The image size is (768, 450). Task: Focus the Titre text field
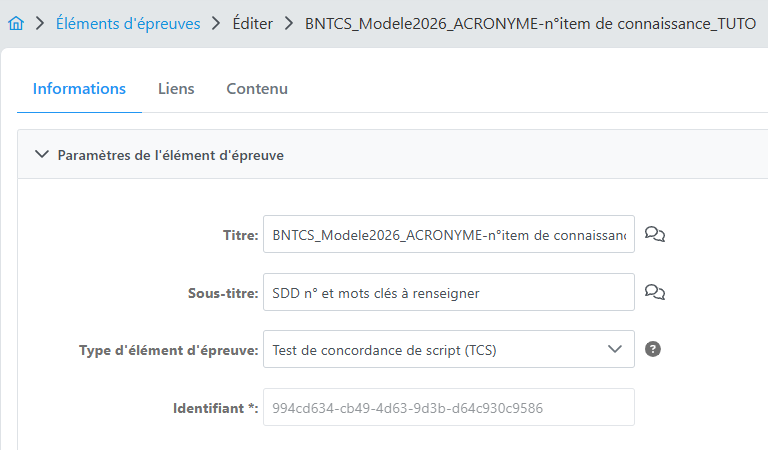[x=448, y=235]
